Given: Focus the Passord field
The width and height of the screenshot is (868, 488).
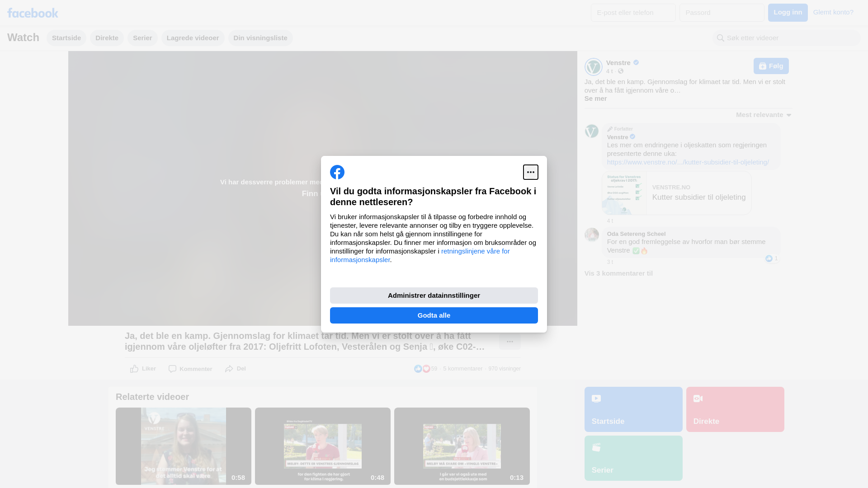Looking at the screenshot, I should (722, 13).
